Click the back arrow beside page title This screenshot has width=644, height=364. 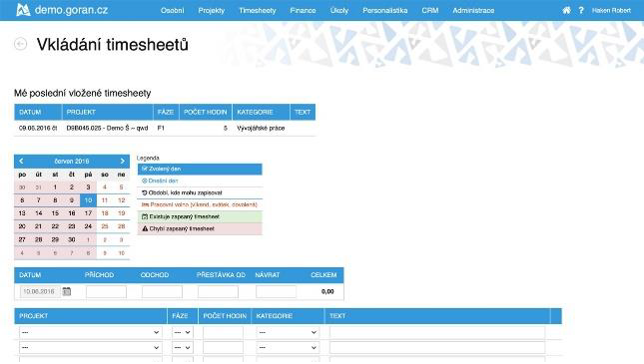coord(21,44)
